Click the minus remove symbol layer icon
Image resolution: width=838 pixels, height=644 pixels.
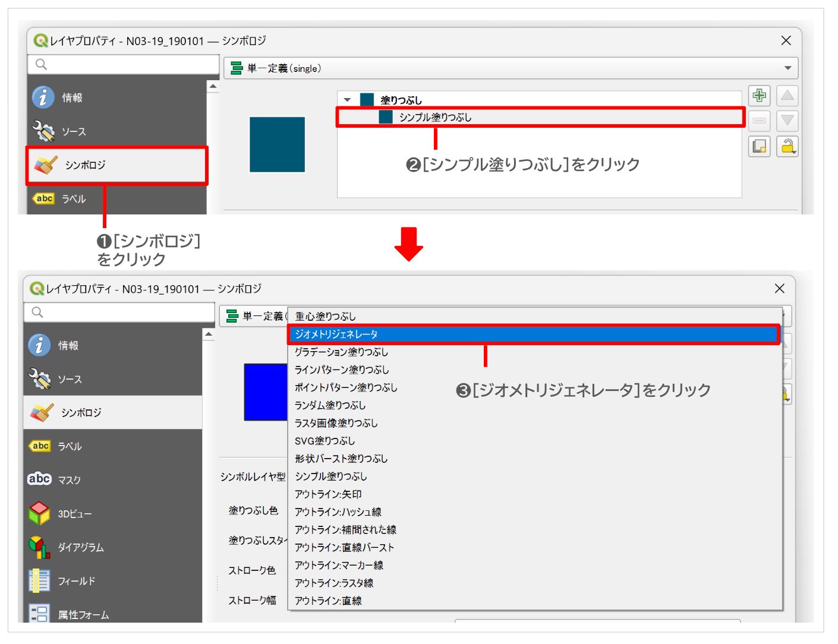click(x=759, y=121)
